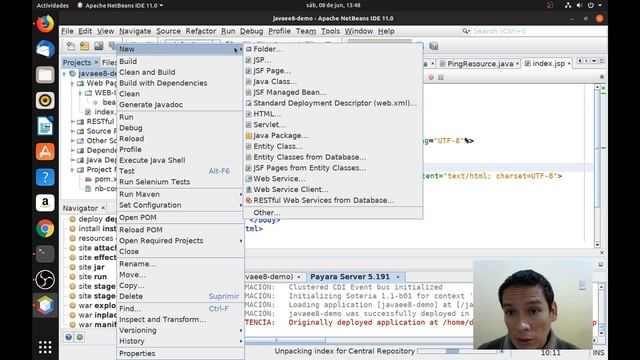Click the New Project toolbar icon

84,46
